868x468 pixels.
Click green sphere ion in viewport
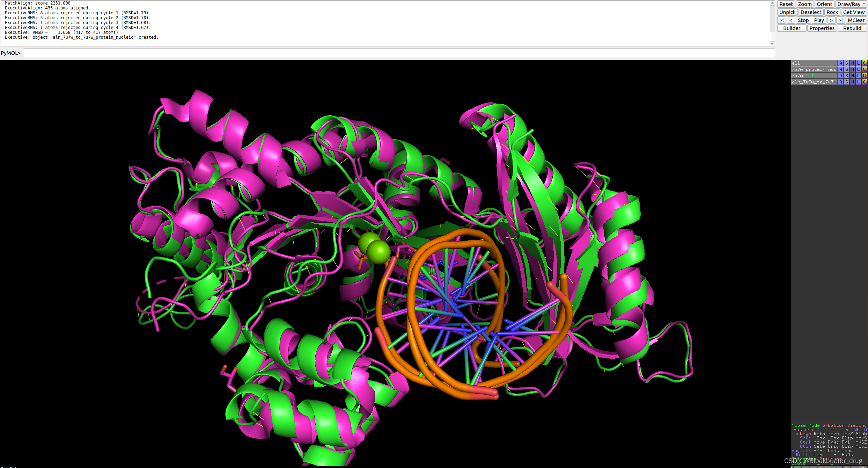point(378,251)
